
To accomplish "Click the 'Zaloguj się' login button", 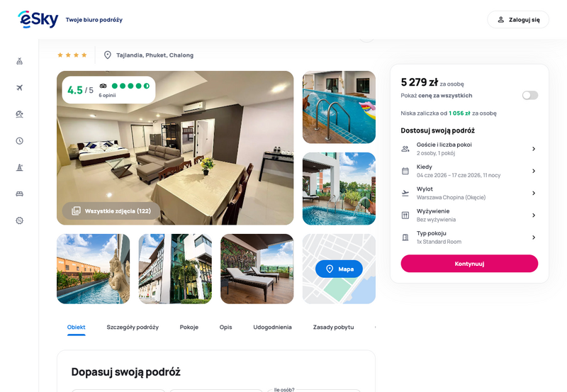I will [518, 20].
